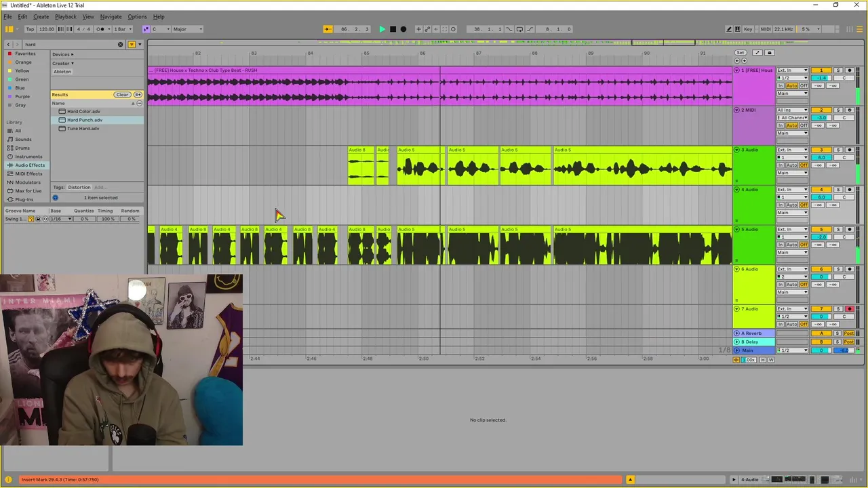Select the Ableton creator filter
868x488 pixels.
coord(62,72)
